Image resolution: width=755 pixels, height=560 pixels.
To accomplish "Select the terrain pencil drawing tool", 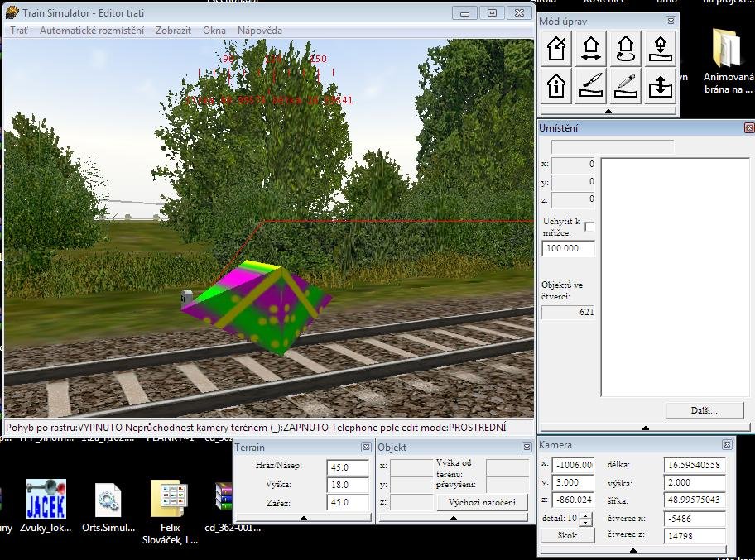I will click(626, 86).
